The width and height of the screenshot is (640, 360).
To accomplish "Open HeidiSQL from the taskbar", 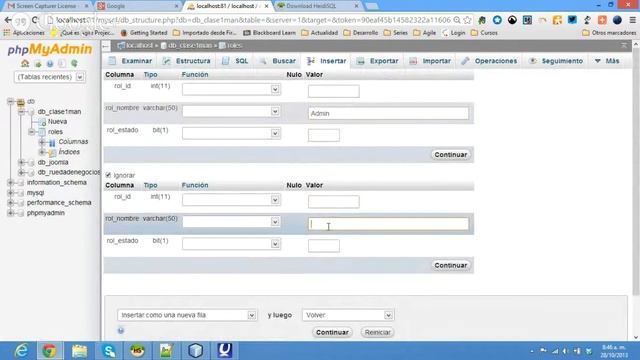I will 137,350.
